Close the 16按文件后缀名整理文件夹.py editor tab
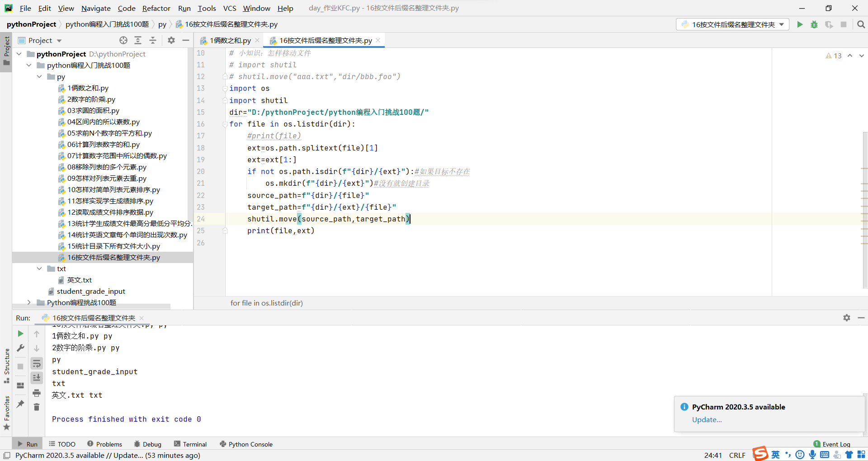This screenshot has width=868, height=461. (x=378, y=40)
